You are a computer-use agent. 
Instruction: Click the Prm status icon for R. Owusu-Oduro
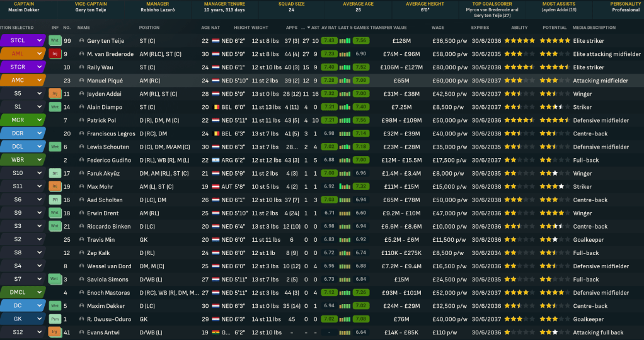tap(55, 319)
